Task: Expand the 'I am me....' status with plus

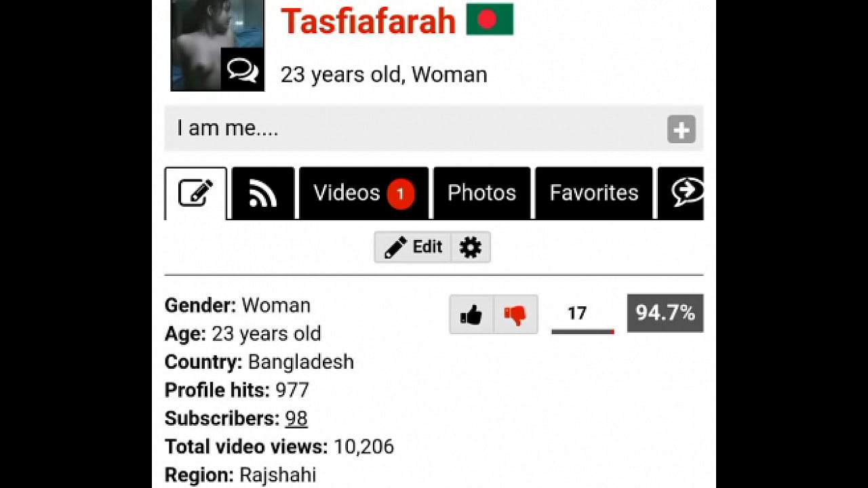Action: pyautogui.click(x=682, y=129)
